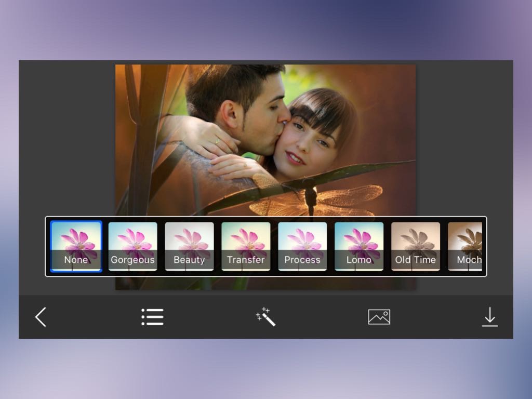Choose the Transfer filter

[246, 246]
